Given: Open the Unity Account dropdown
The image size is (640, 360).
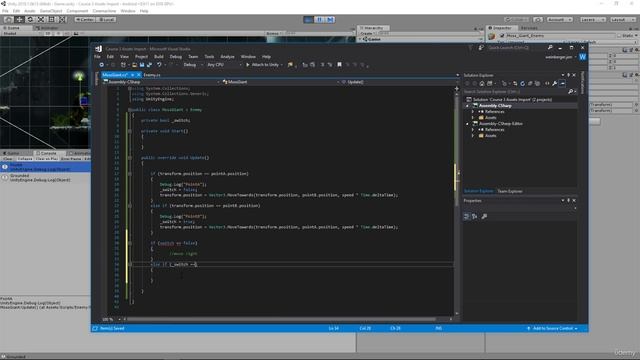Looking at the screenshot, I should [559, 19].
